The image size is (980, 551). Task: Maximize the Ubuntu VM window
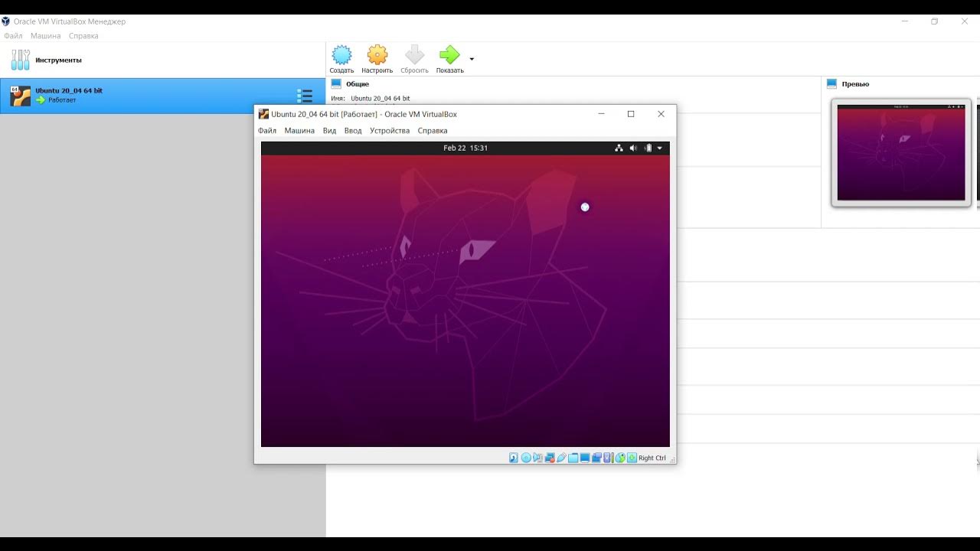[631, 114]
